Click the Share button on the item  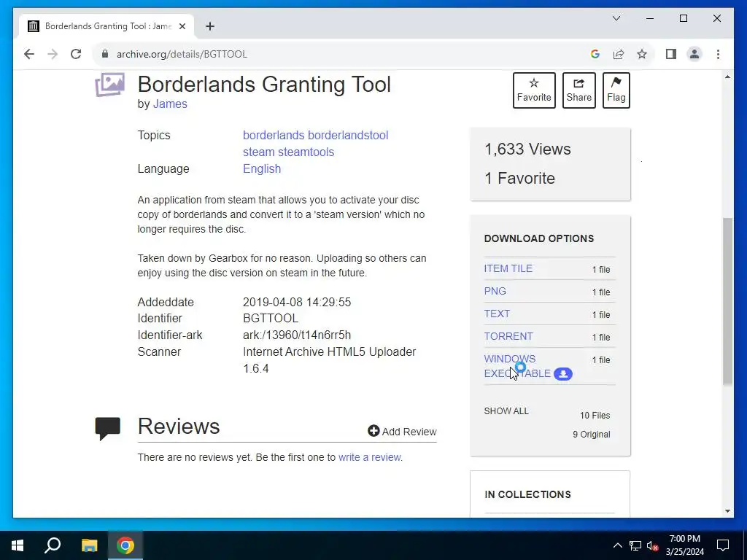pyautogui.click(x=578, y=90)
